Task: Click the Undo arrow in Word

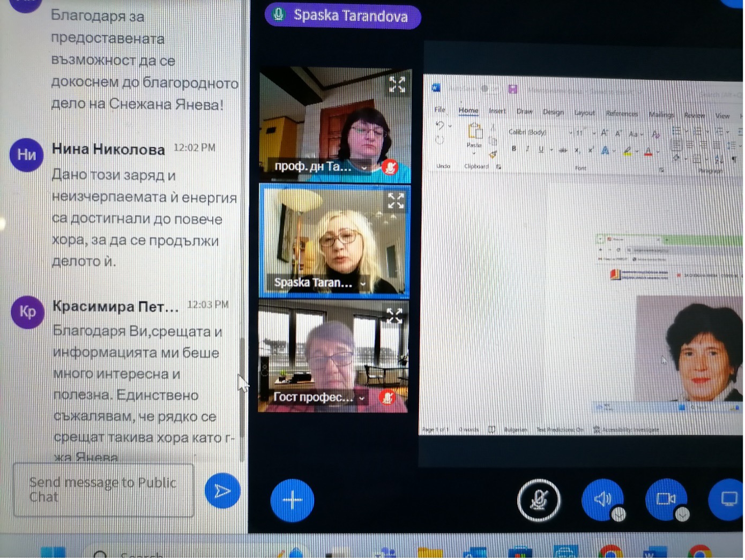Action: 439,125
